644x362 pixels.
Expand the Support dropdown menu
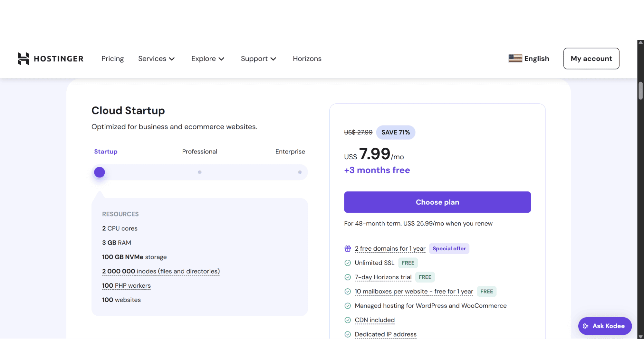[x=259, y=59]
